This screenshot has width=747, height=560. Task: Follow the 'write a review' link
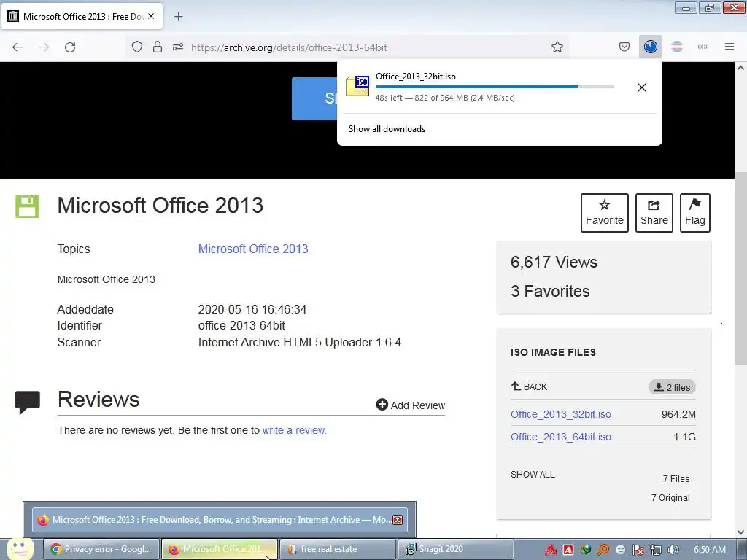click(x=295, y=430)
